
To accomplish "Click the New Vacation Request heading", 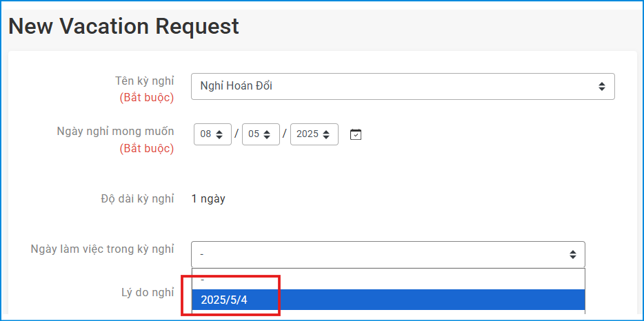I will (x=123, y=26).
